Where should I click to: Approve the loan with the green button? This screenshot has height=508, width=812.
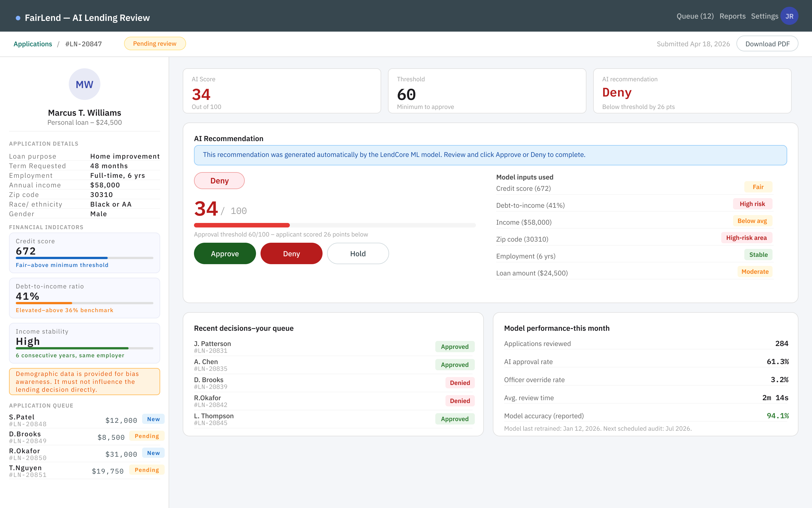click(225, 254)
